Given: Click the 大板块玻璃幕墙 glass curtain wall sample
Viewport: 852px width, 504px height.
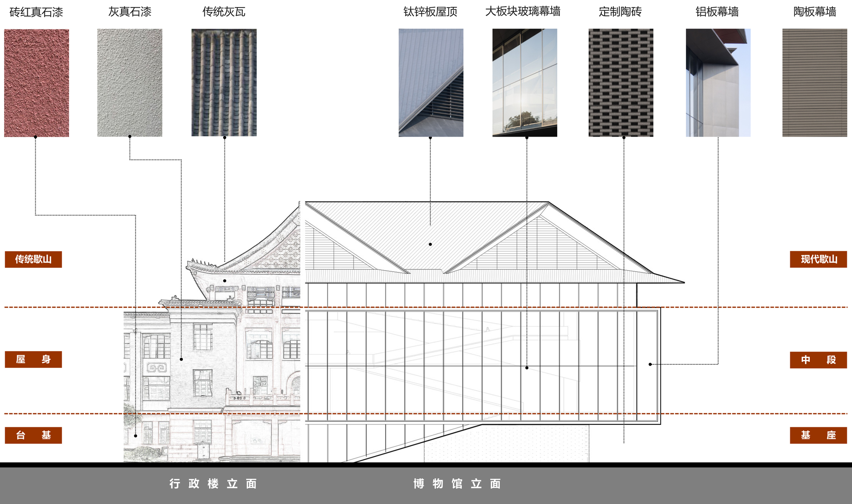Looking at the screenshot, I should click(x=526, y=82).
